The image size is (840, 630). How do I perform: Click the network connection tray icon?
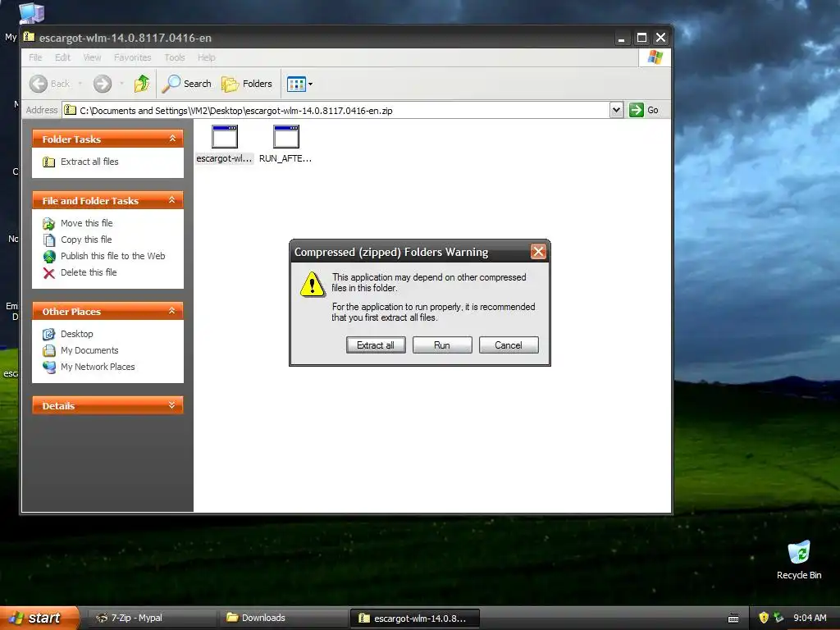click(778, 618)
